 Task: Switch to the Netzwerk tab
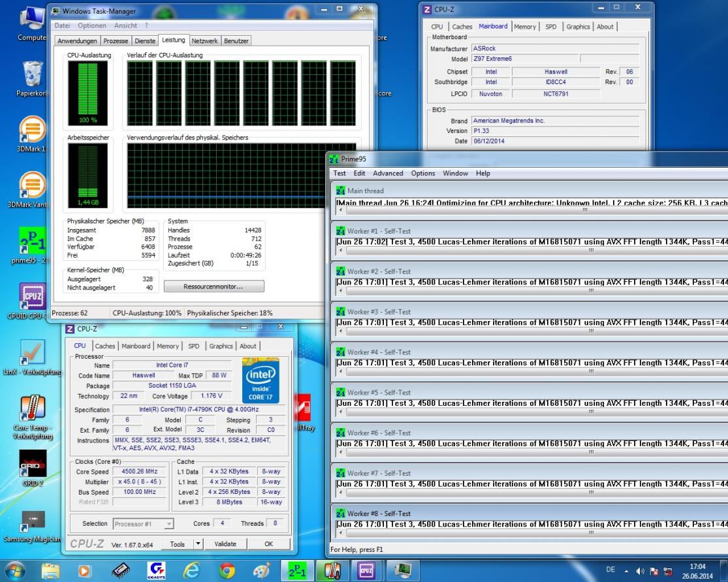point(204,41)
